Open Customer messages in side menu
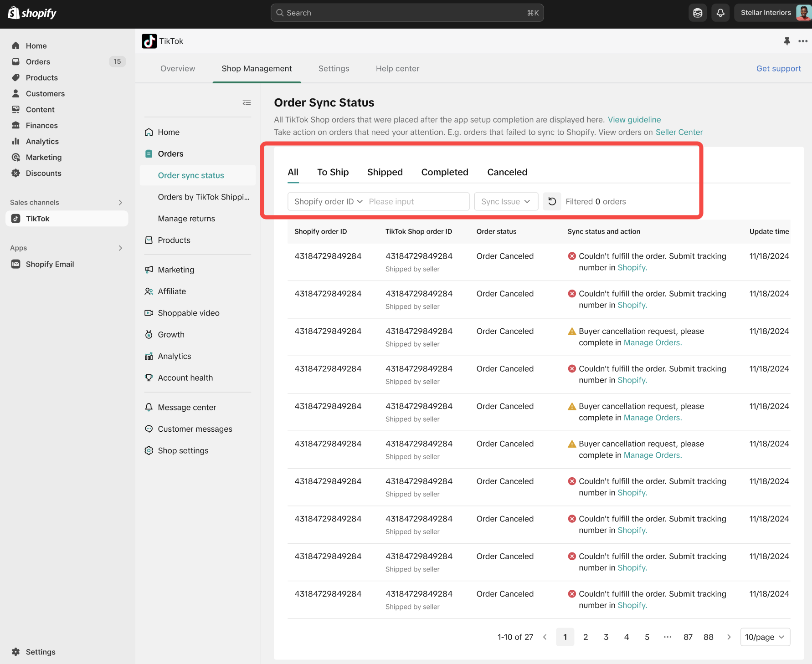Viewport: 812px width, 664px height. tap(195, 429)
